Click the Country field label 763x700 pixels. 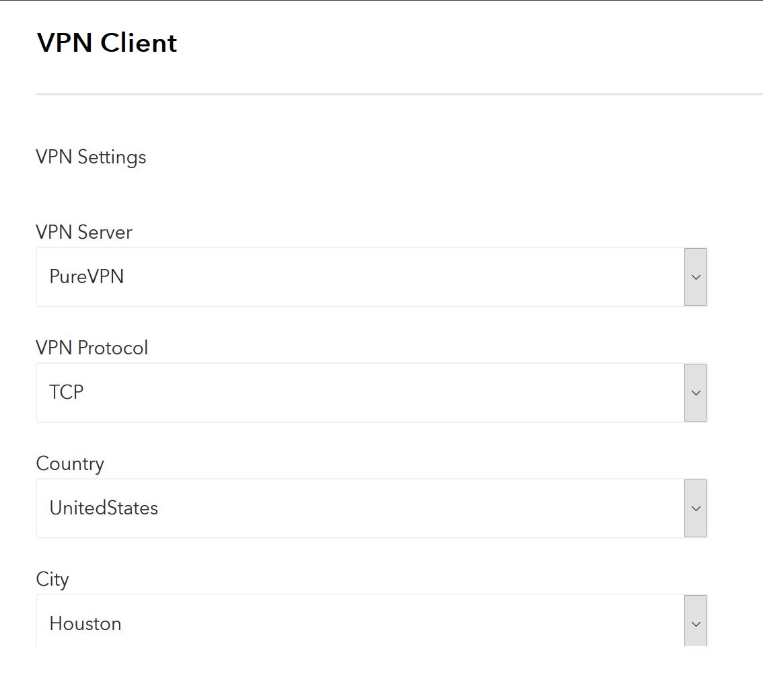[x=69, y=464]
